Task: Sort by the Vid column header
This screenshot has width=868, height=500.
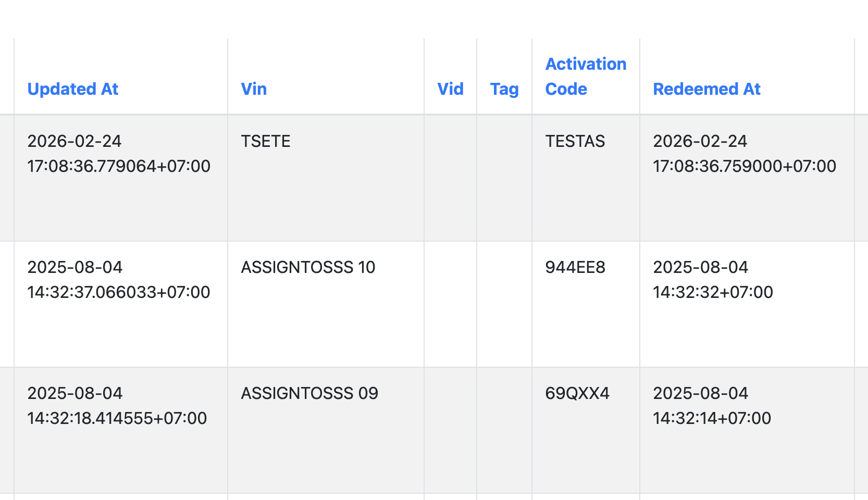Action: tap(450, 89)
